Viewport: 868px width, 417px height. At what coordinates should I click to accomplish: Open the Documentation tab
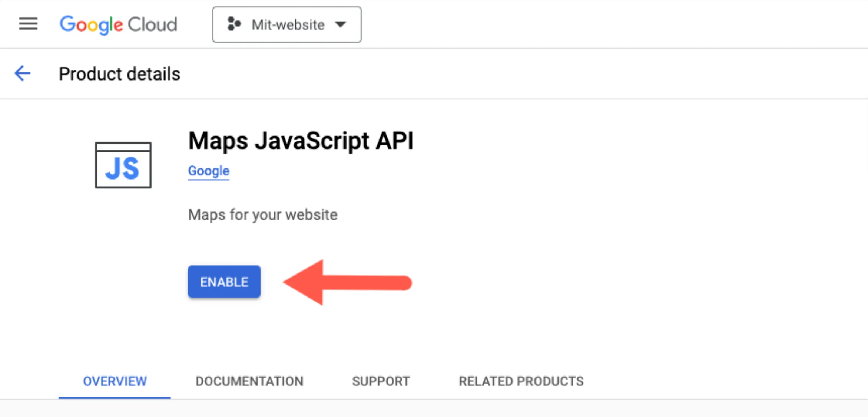click(249, 381)
